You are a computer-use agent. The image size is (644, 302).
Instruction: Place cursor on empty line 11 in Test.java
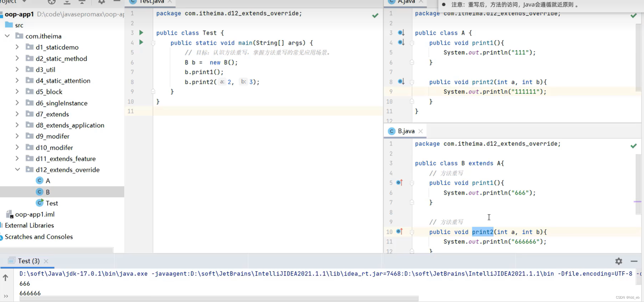click(x=267, y=111)
